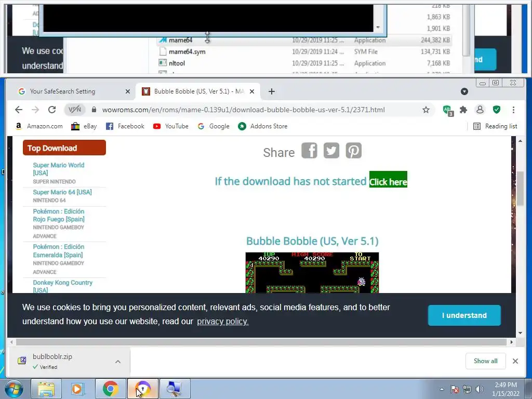
Task: Open the Extensions puzzle icon
Action: (463, 110)
